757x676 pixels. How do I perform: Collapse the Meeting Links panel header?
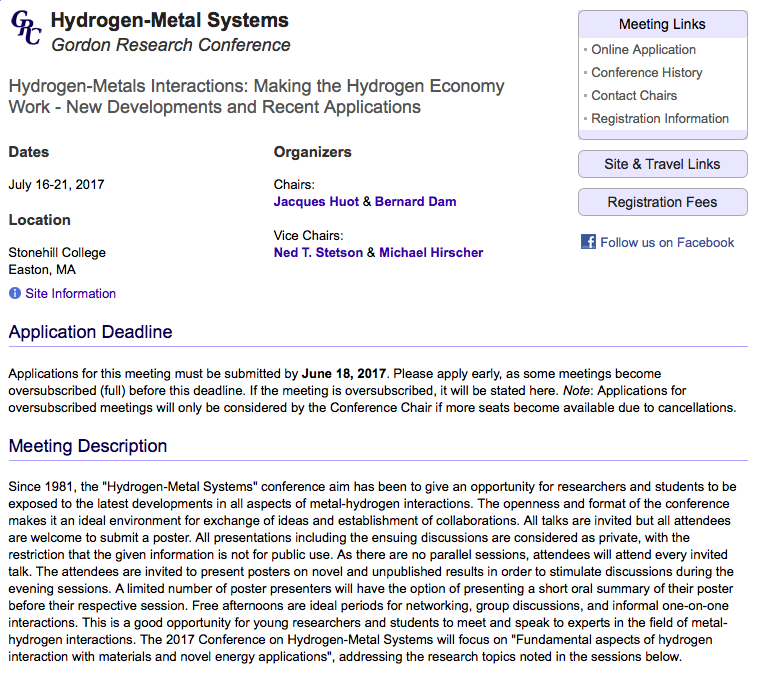click(662, 25)
